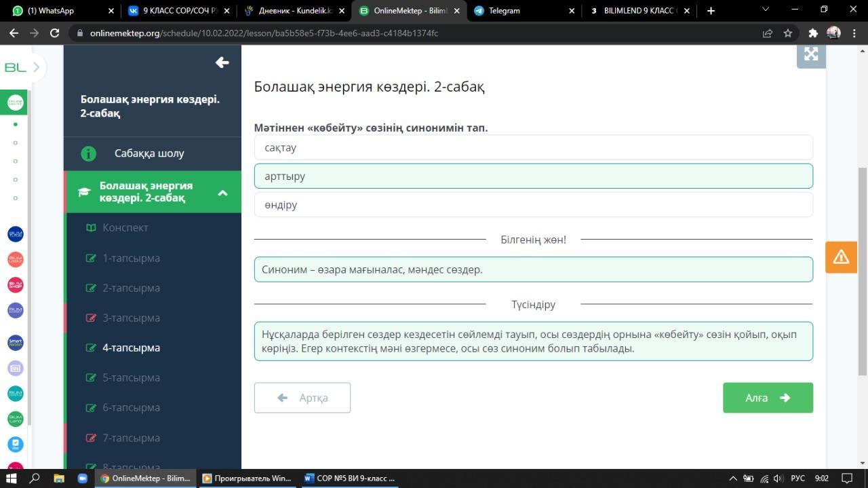
Task: Click the share page icon
Action: click(x=768, y=33)
